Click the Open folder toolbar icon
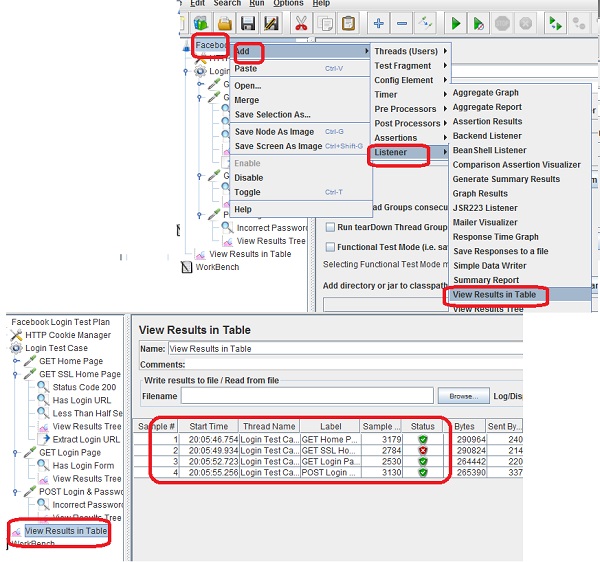This screenshot has width=600, height=562. 226,23
